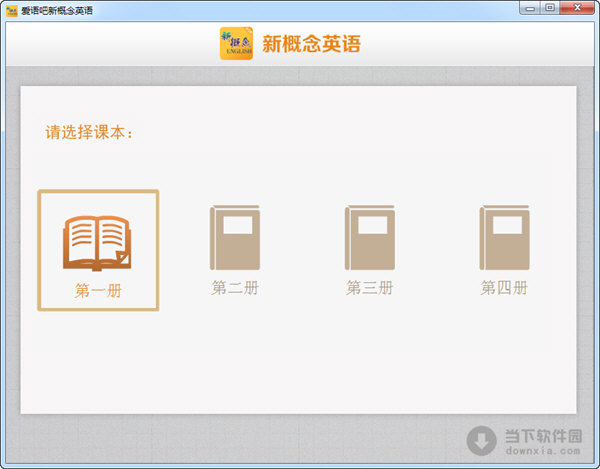
Task: Click the 第三册 label
Action: pyautogui.click(x=370, y=288)
